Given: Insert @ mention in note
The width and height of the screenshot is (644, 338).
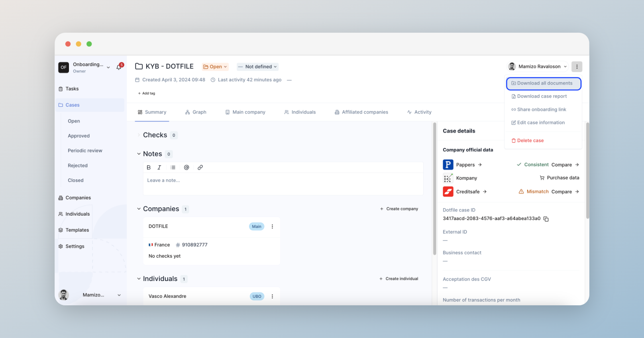Looking at the screenshot, I should (x=187, y=167).
